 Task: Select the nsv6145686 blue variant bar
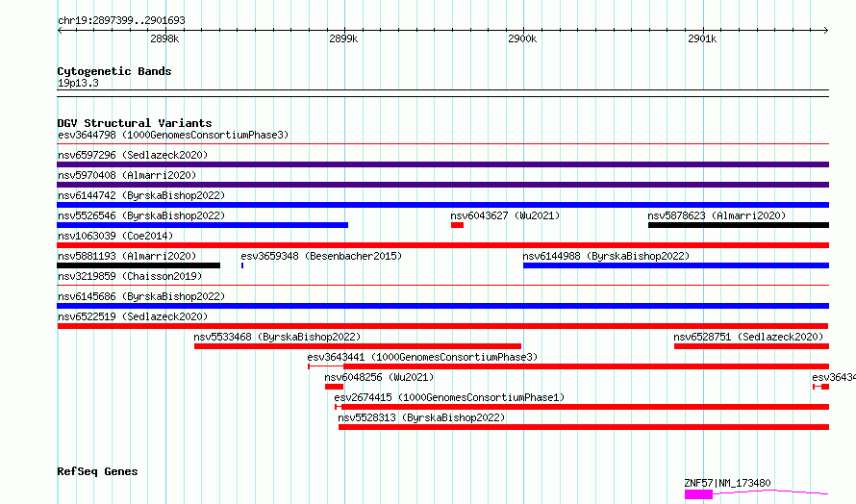442,306
